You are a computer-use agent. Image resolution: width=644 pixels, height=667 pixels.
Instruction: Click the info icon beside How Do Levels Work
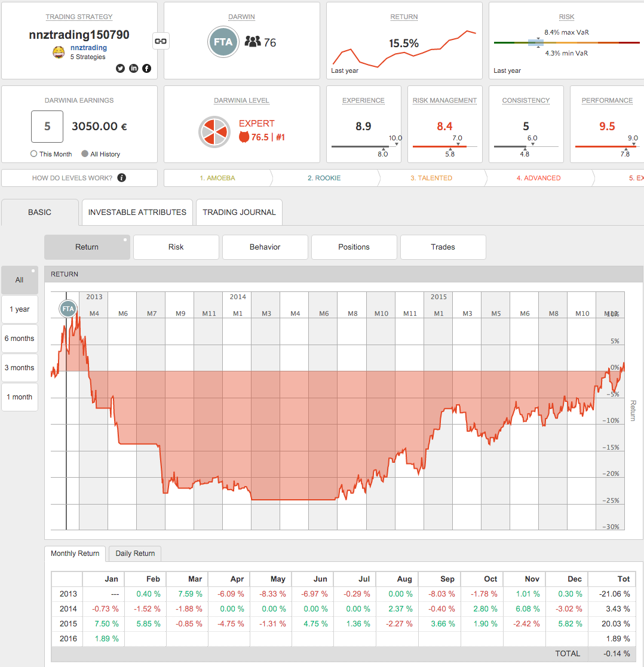(122, 178)
